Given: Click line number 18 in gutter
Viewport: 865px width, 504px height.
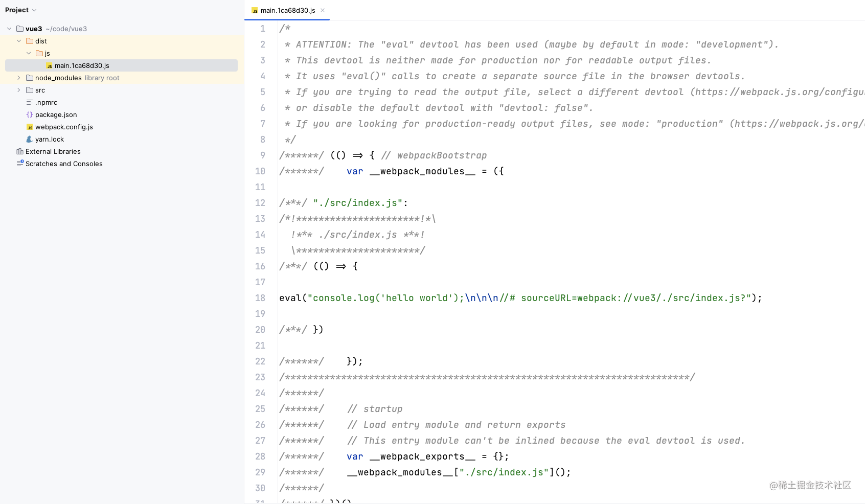Looking at the screenshot, I should click(260, 298).
